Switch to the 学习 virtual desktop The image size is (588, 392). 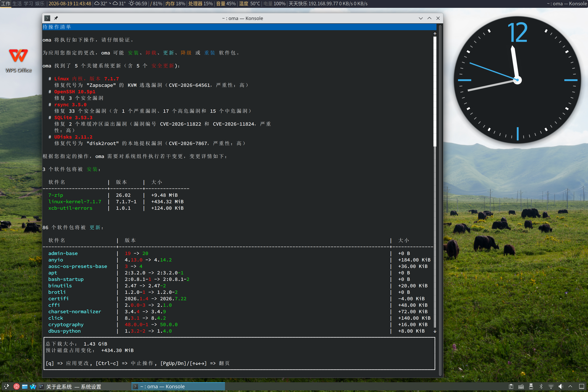click(28, 4)
